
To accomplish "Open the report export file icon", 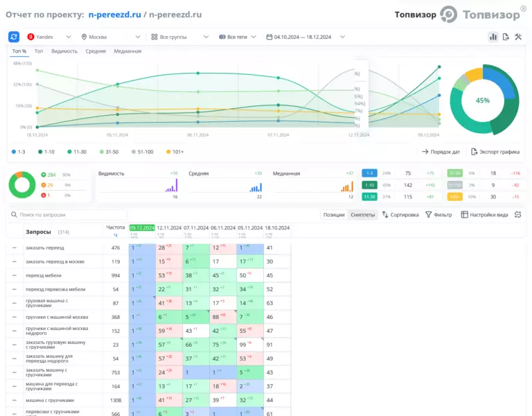I will click(506, 37).
